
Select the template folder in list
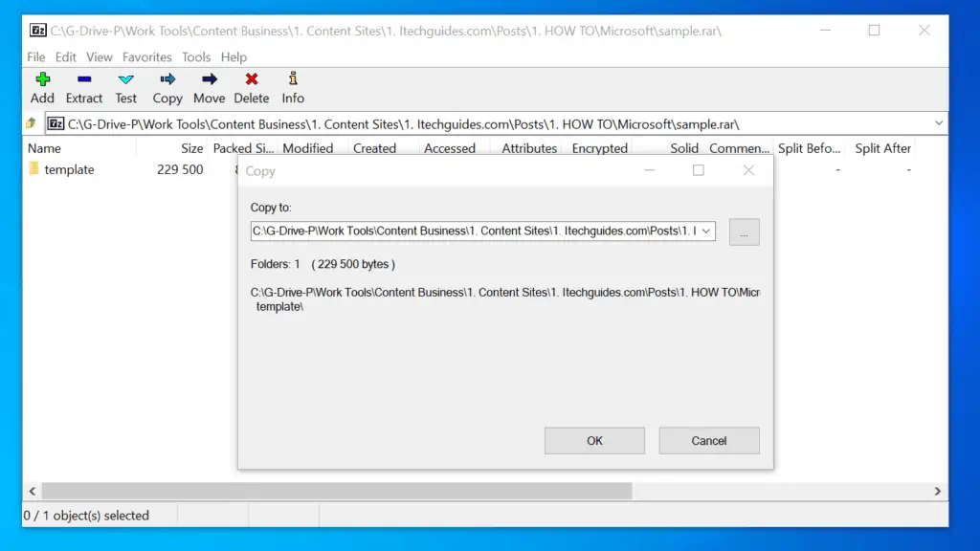pyautogui.click(x=69, y=169)
